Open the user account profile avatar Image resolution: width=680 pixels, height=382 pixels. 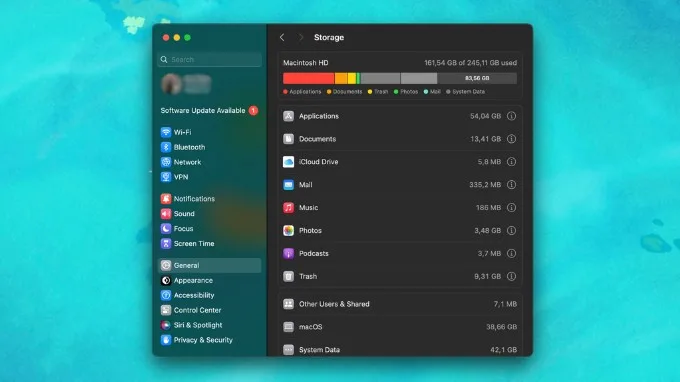[x=172, y=84]
